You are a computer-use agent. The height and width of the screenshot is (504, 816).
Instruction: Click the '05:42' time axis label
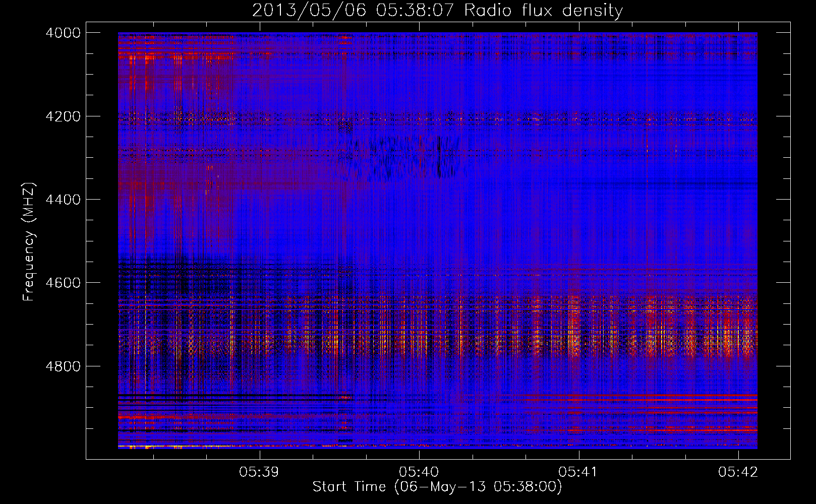coord(738,472)
